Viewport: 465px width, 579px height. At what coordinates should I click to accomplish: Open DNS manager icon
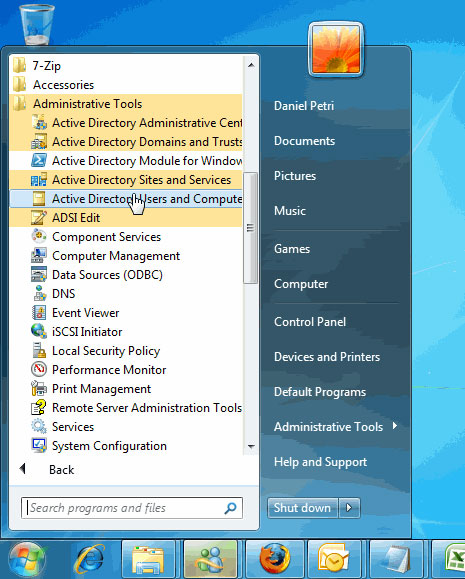(39, 294)
